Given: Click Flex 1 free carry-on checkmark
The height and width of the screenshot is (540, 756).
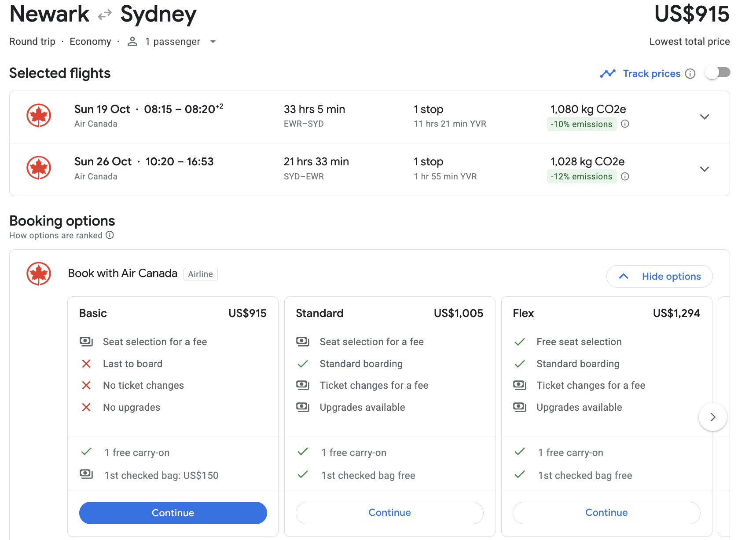Looking at the screenshot, I should pos(520,452).
